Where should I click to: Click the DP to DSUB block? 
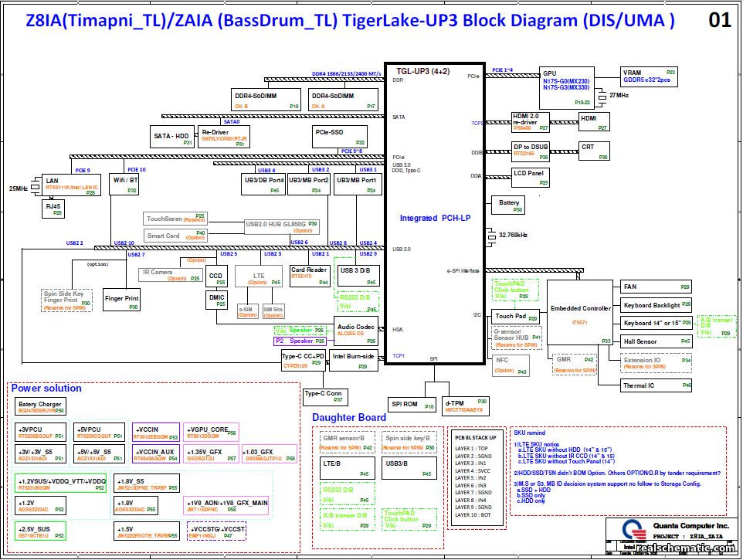point(531,151)
